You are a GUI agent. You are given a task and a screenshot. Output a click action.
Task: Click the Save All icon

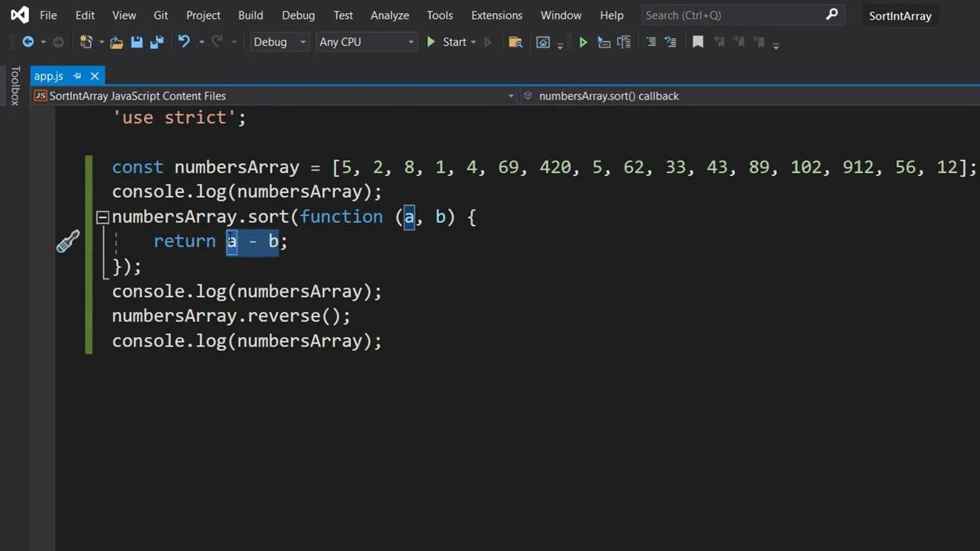157,42
